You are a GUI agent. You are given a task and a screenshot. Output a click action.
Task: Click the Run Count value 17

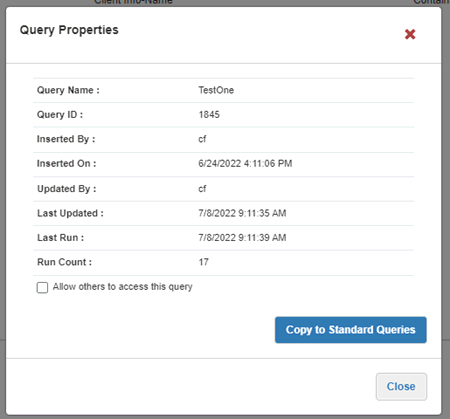[203, 262]
